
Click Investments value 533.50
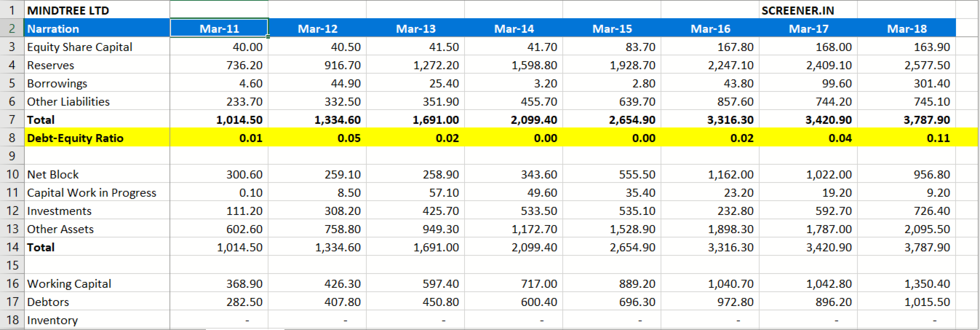539,211
